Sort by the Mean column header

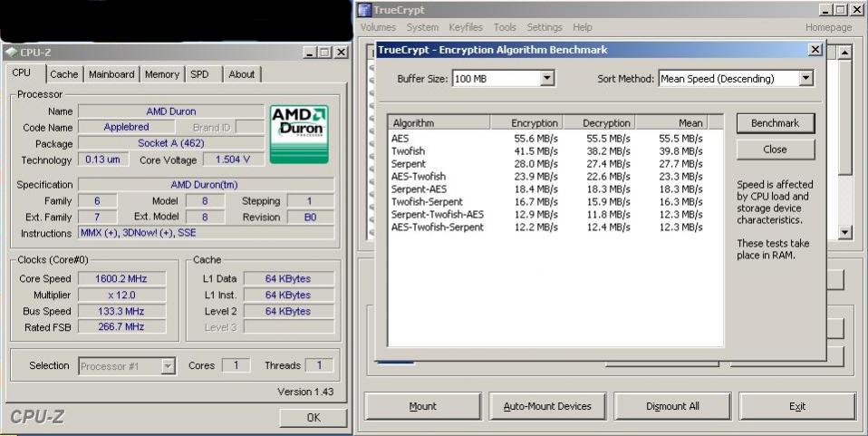(x=670, y=122)
